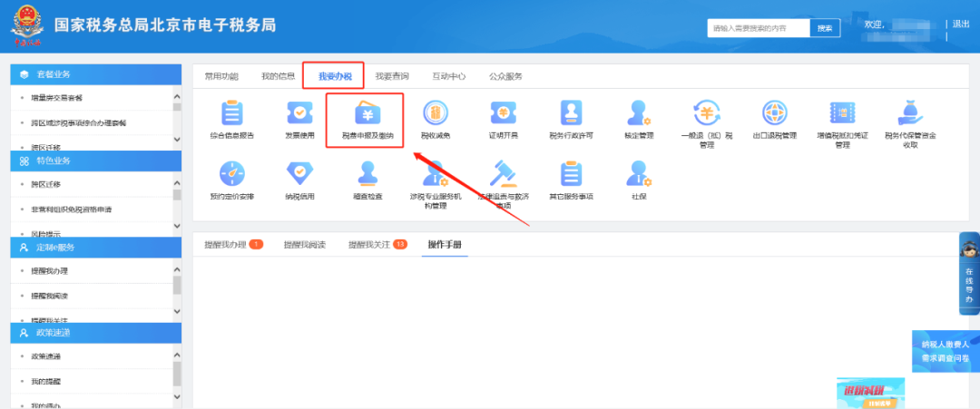Open 纳税人缴费人需求调查问卷 banner

tap(946, 352)
